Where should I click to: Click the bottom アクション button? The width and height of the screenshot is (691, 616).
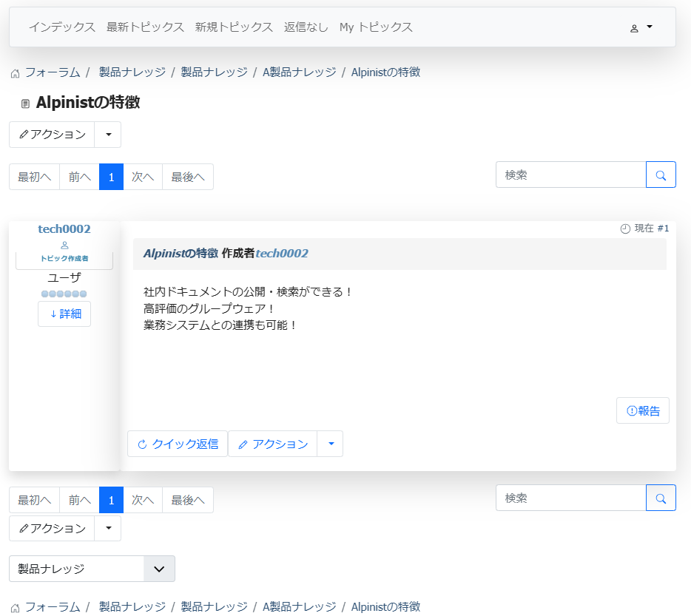tap(52, 528)
